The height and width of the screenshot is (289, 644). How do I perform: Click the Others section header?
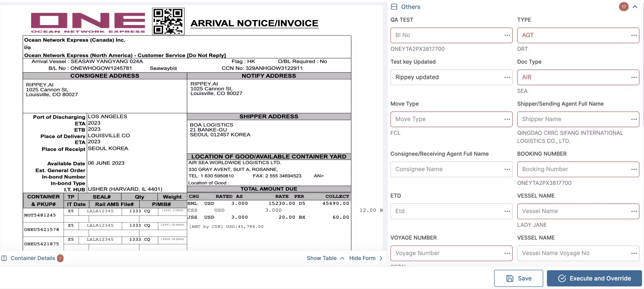(410, 7)
